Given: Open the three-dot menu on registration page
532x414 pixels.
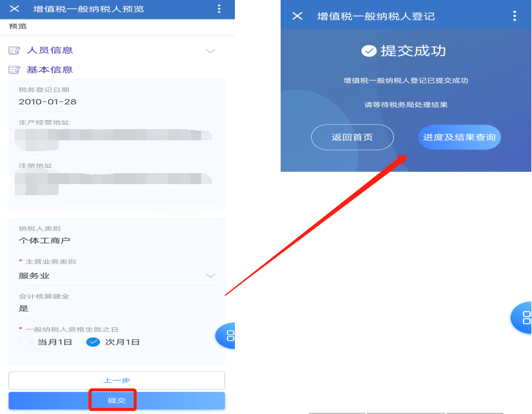Looking at the screenshot, I should [514, 16].
